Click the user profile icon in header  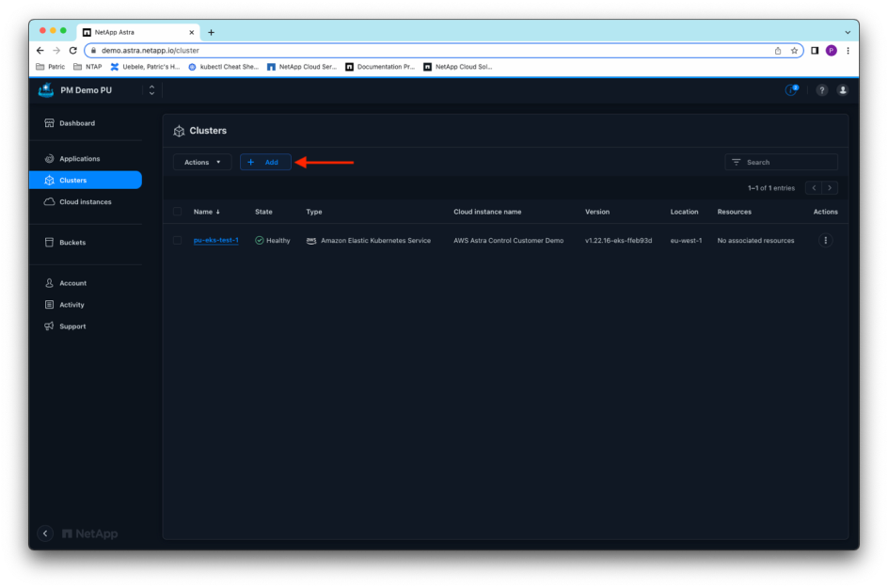click(842, 90)
